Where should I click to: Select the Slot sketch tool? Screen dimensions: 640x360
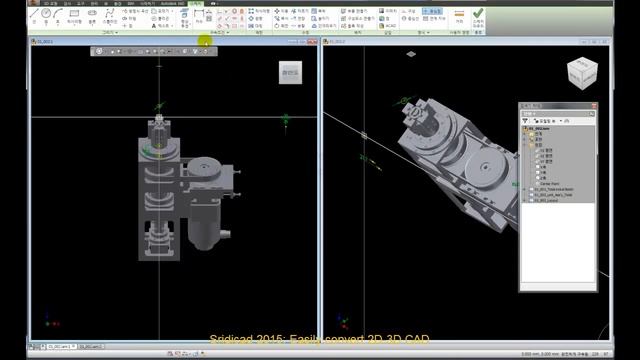[x=92, y=16]
